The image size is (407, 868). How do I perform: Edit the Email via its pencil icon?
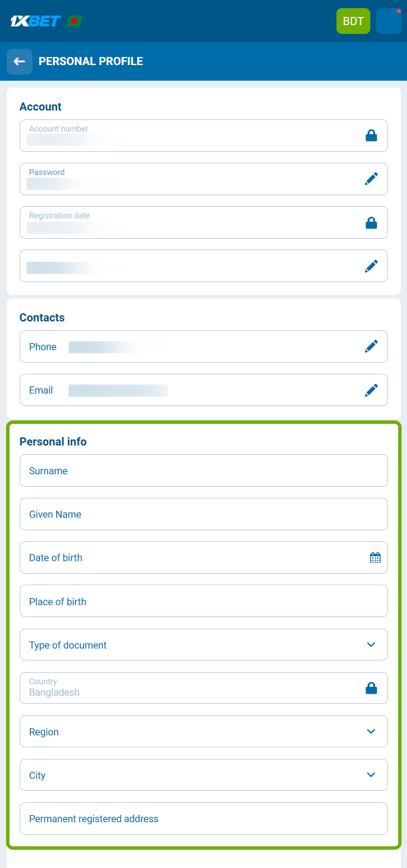tap(371, 390)
